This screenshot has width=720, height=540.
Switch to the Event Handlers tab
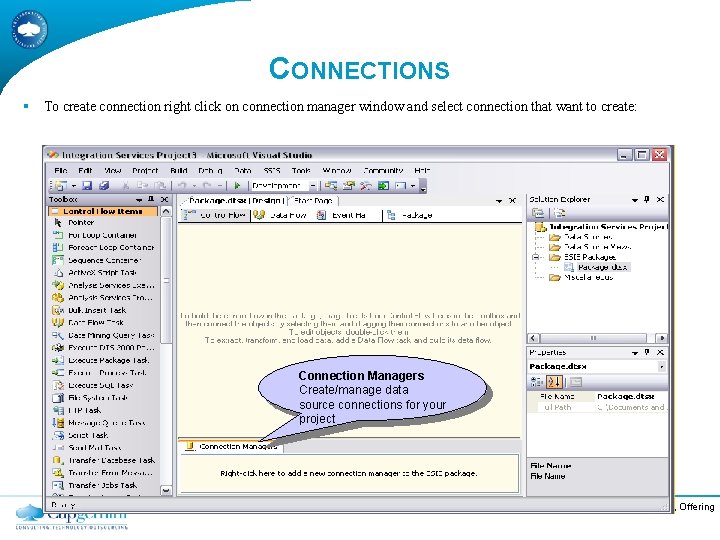tap(342, 215)
